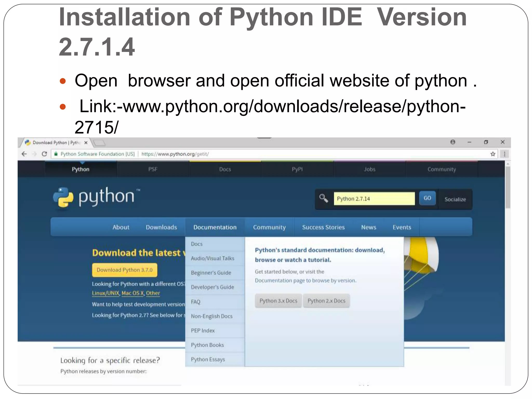Open the Downloads menu
This screenshot has width=532, height=399.
coord(161,227)
